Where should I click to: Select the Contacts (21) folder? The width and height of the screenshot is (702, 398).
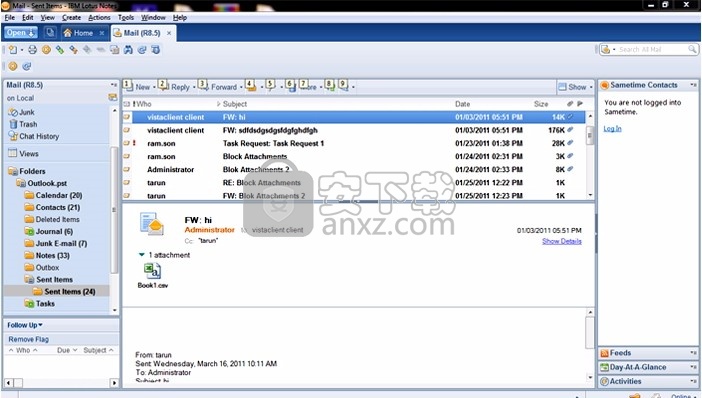tap(57, 207)
